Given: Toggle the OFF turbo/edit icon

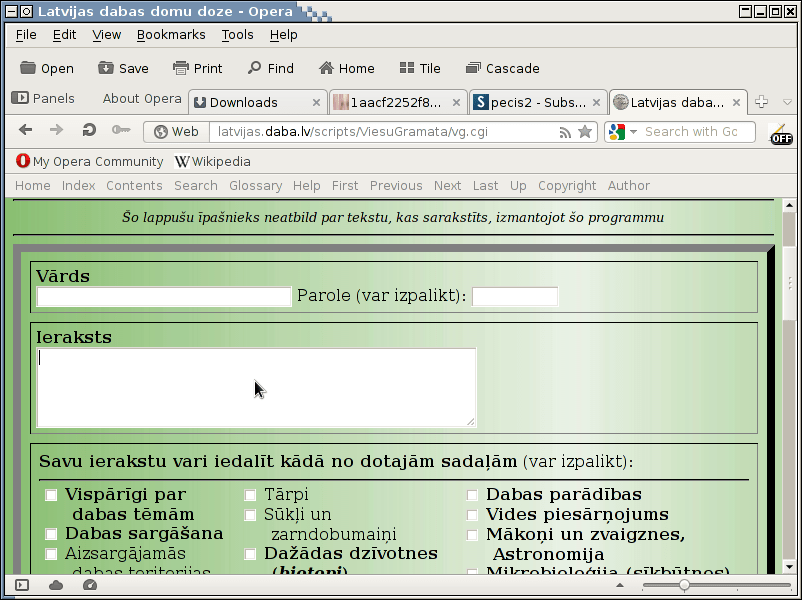Looking at the screenshot, I should click(x=781, y=134).
